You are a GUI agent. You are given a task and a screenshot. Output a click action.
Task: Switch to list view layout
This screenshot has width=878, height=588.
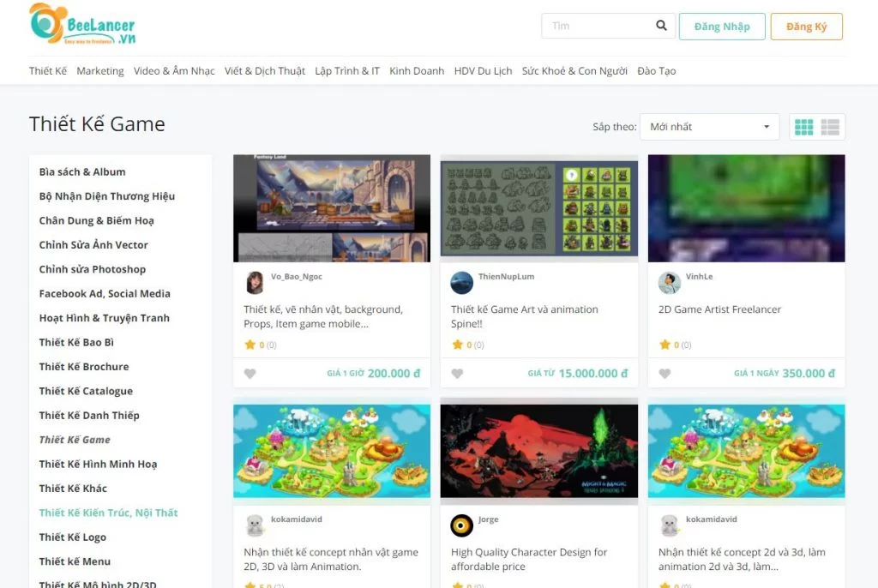point(830,127)
